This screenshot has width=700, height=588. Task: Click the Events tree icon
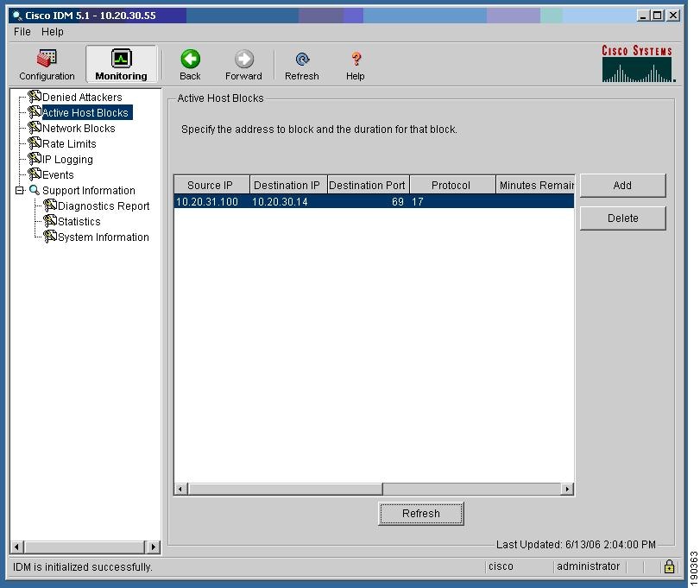click(x=35, y=174)
